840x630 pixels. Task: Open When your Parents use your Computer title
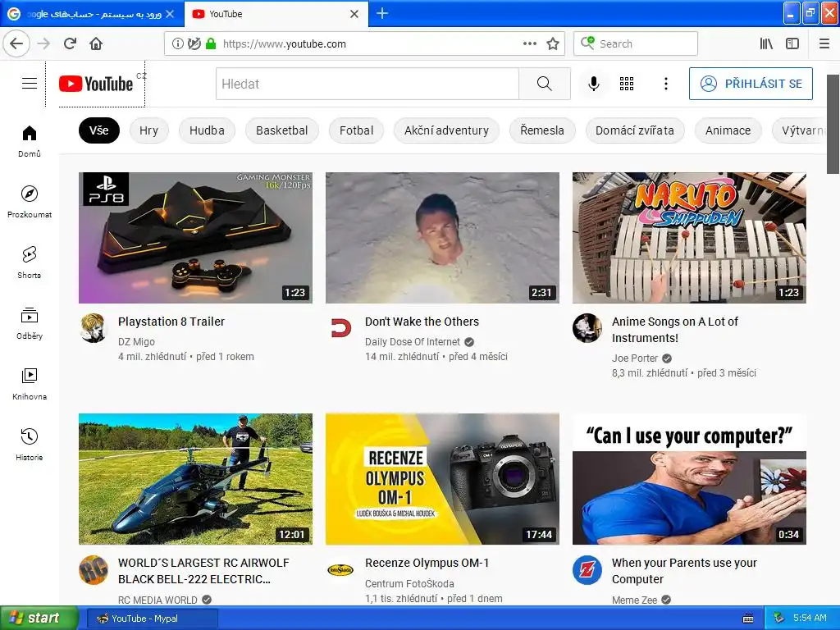pos(684,571)
